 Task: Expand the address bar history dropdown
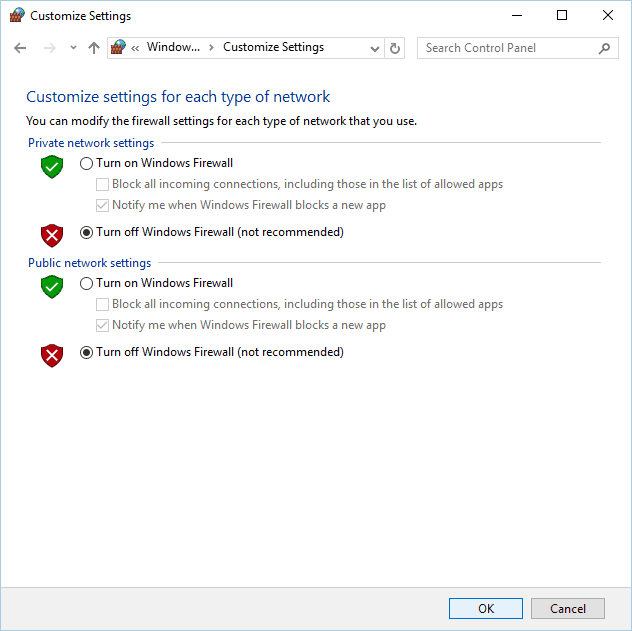pos(375,49)
